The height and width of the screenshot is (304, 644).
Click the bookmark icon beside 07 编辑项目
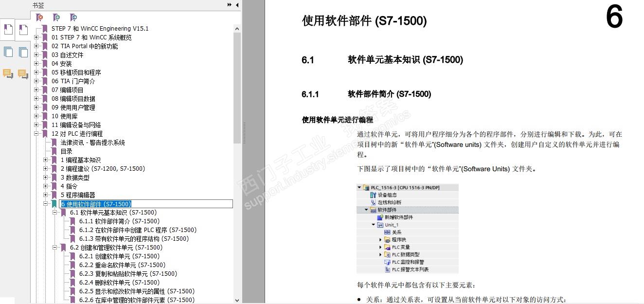point(45,90)
